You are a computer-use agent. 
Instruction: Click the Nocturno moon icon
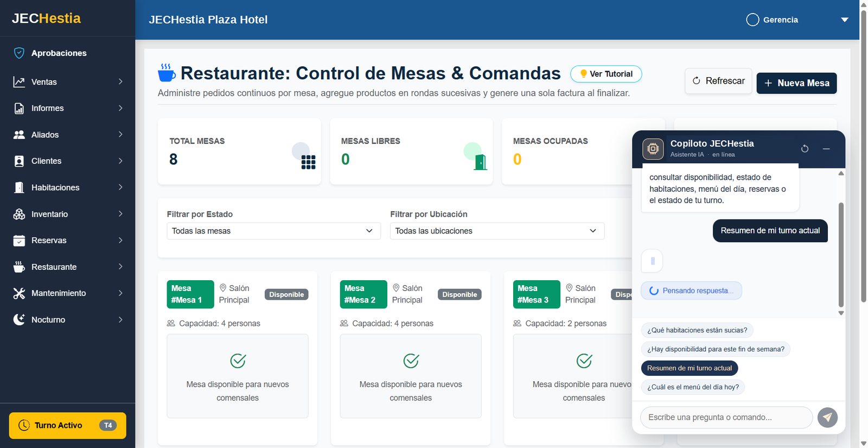[x=19, y=319]
